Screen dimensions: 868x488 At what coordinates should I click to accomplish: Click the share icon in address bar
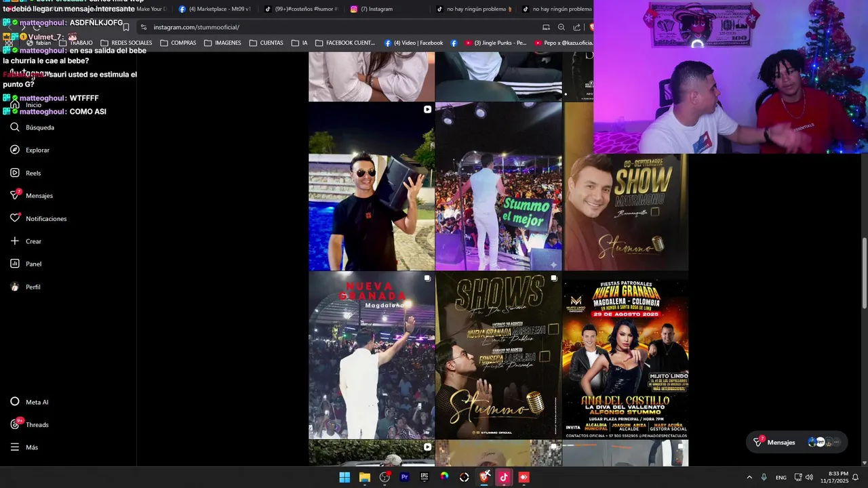[x=577, y=27]
